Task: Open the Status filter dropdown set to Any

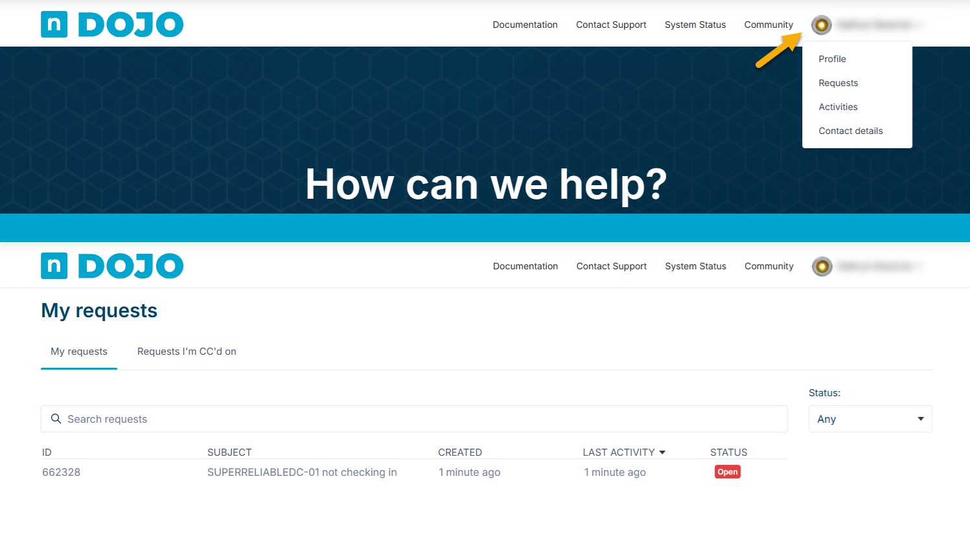Action: coord(870,419)
